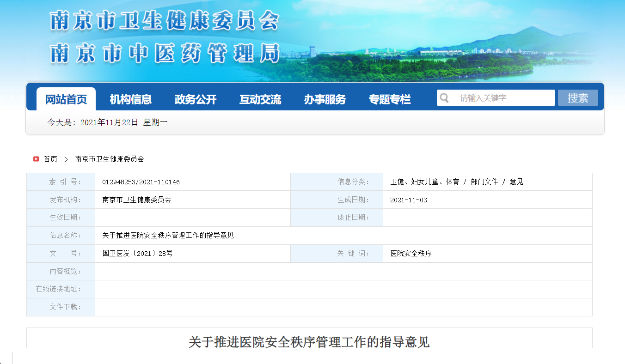The image size is (625, 364).
Task: Click the red breadcrumb home icon
Action: coord(36,159)
